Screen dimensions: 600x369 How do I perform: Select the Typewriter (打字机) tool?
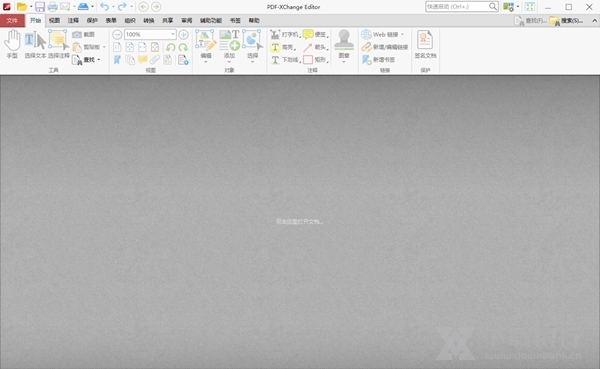(285, 34)
